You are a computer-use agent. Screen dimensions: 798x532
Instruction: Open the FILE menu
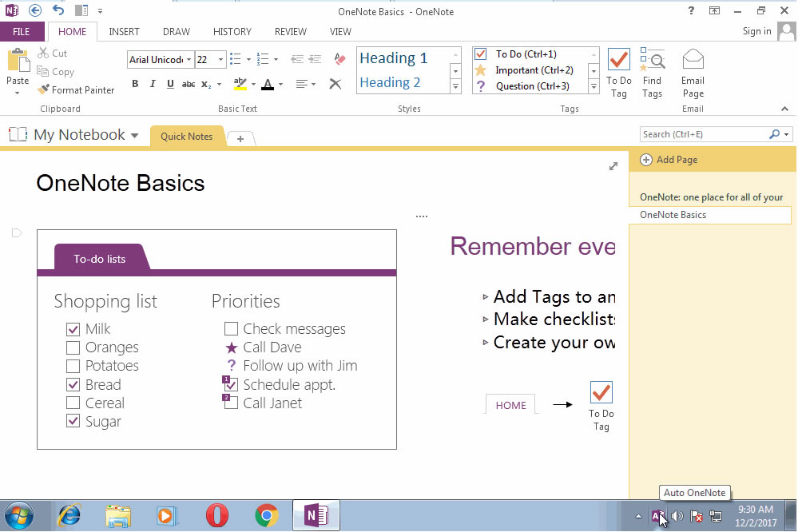coord(22,31)
